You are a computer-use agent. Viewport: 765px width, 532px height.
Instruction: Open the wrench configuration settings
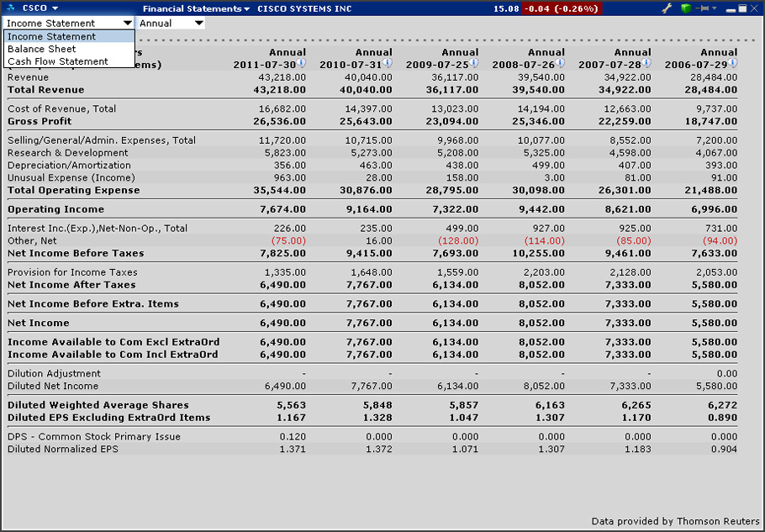(x=667, y=8)
